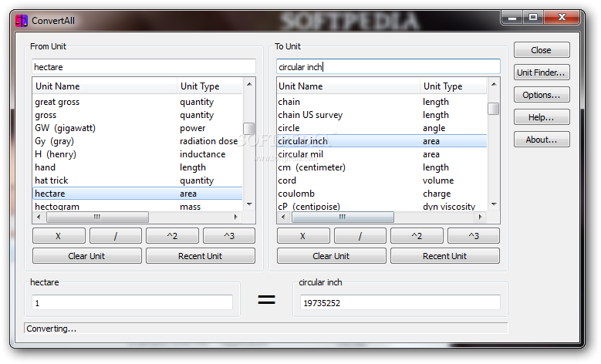Click the Close button on the right
The height and width of the screenshot is (364, 601).
[x=541, y=50]
